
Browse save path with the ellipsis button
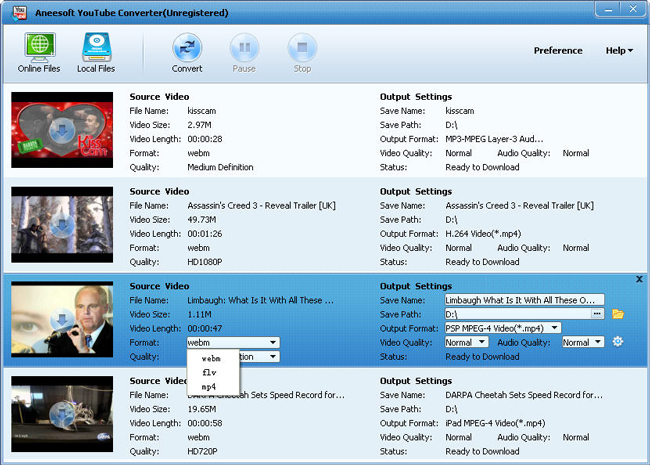(x=597, y=314)
